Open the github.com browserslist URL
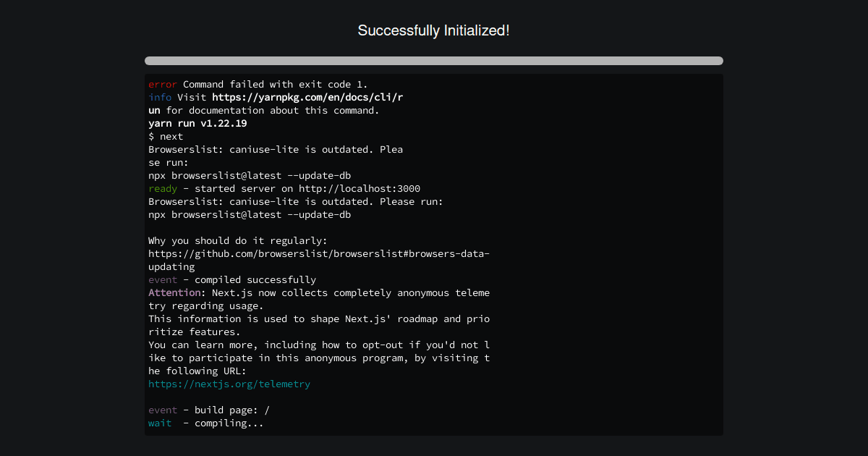The height and width of the screenshot is (456, 868). click(318, 254)
